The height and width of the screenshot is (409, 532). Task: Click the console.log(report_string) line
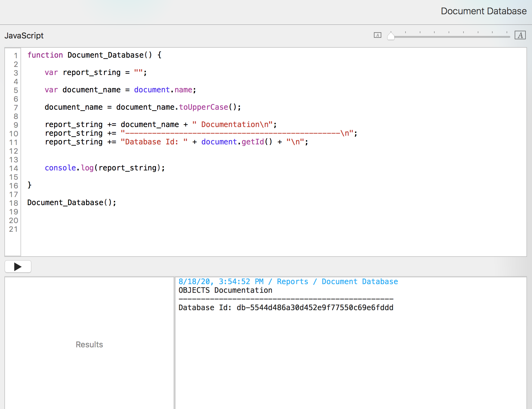click(105, 168)
